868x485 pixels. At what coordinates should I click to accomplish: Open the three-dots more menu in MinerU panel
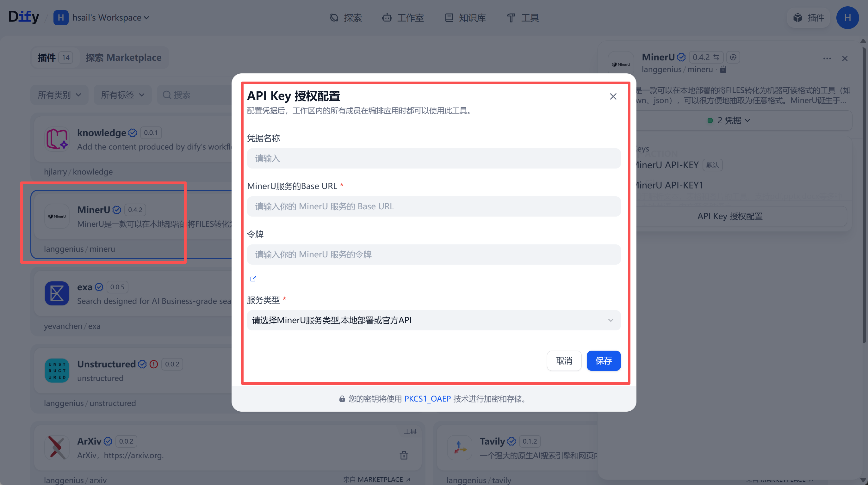coord(827,58)
